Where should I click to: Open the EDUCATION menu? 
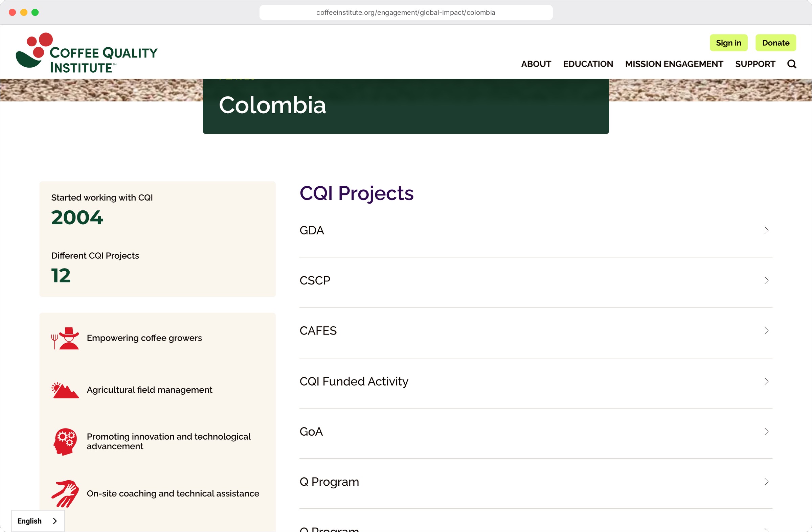click(588, 64)
